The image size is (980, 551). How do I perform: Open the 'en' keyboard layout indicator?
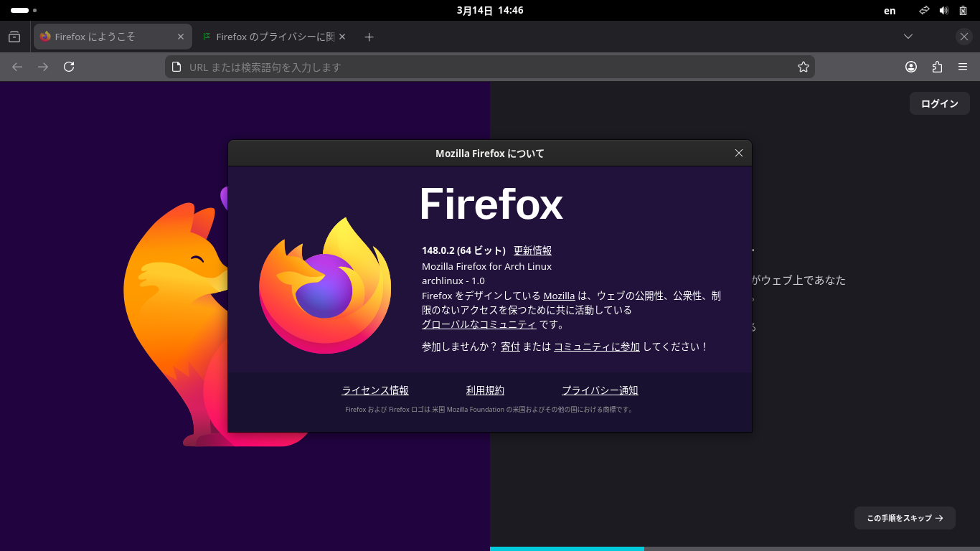(890, 11)
